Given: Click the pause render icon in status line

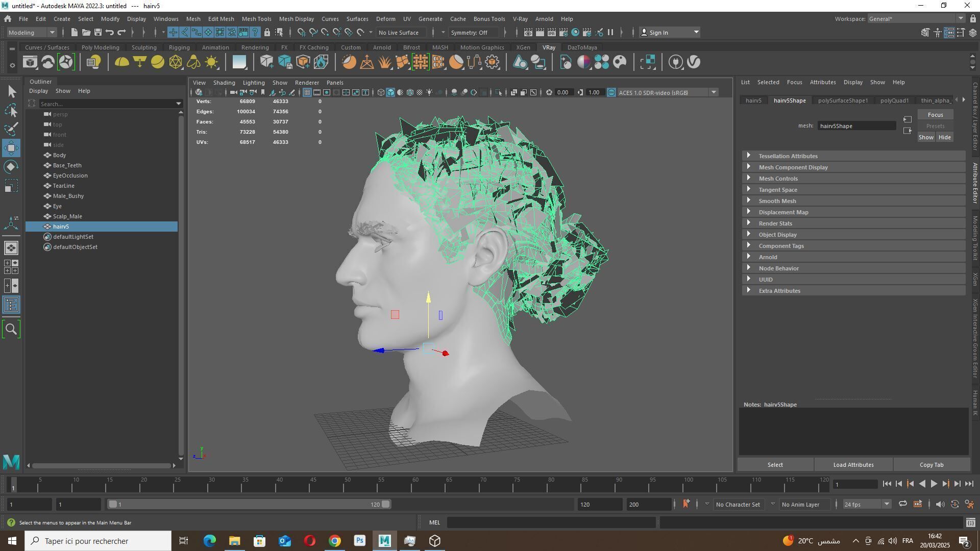Looking at the screenshot, I should 610,32.
